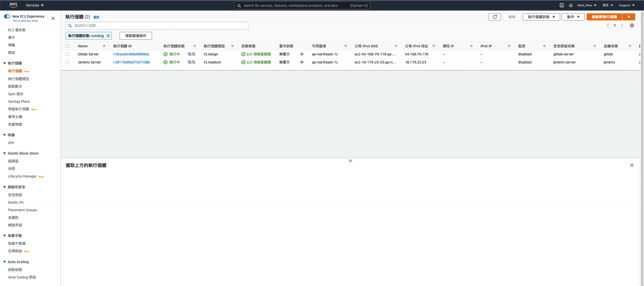Open instance i-0917bd9d2f1d7108b link

click(x=131, y=62)
